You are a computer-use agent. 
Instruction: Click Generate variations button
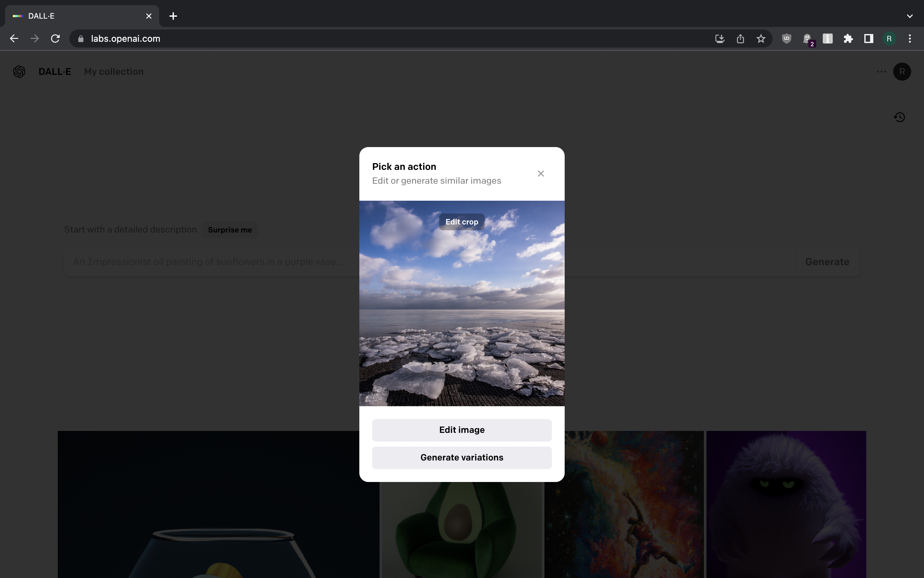462,458
